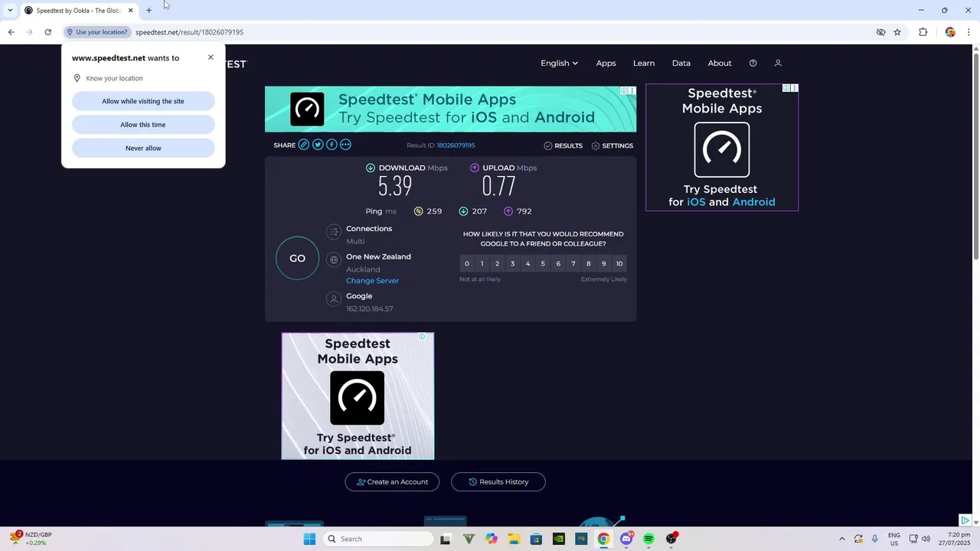This screenshot has height=551, width=980.
Task: Rate recommendation 1
Action: tap(482, 263)
